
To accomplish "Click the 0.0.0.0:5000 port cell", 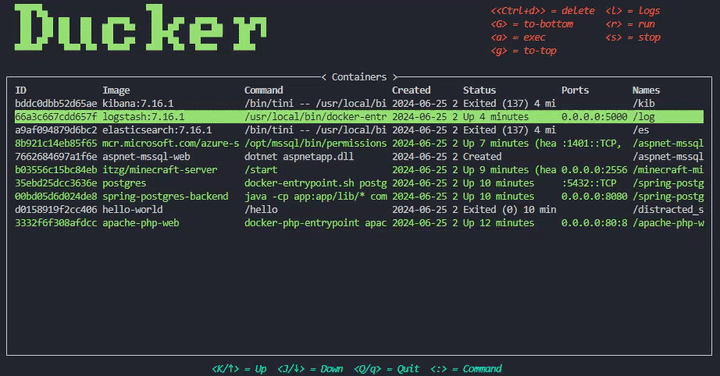I will click(x=594, y=117).
